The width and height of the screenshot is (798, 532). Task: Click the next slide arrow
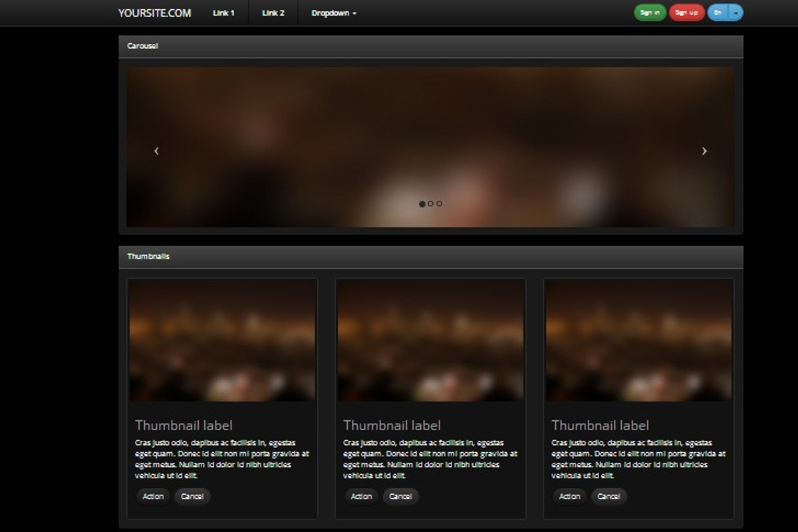pos(704,151)
